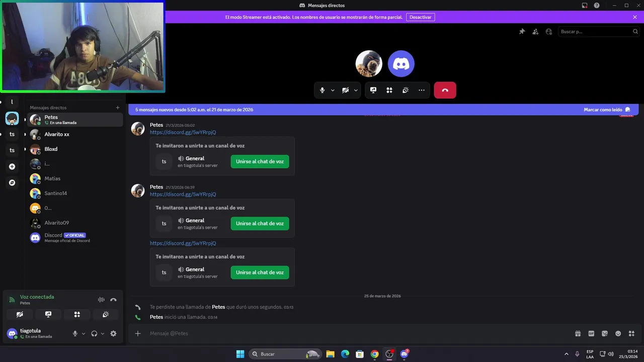This screenshot has width=644, height=362.
Task: Attach file with plus in message box
Action: (138, 333)
